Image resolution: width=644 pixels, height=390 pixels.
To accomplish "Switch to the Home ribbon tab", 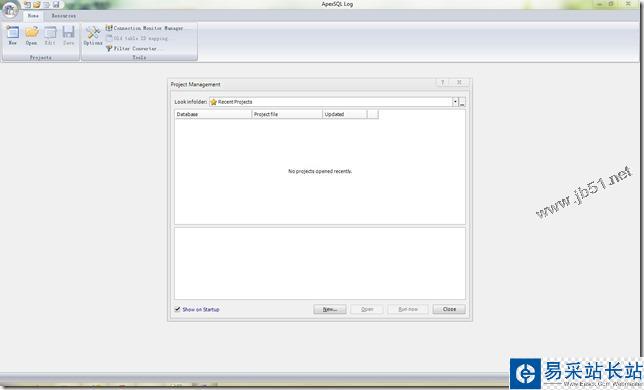I will 33,16.
